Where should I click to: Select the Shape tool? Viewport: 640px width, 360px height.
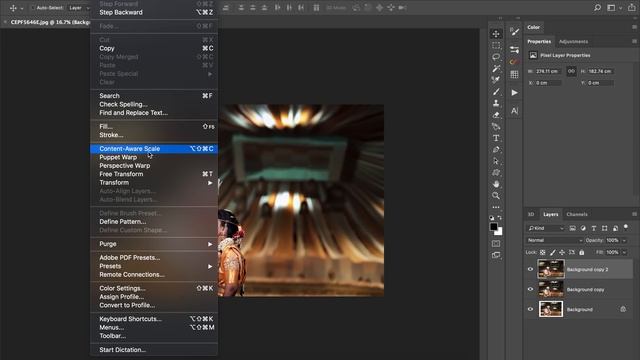(x=496, y=172)
